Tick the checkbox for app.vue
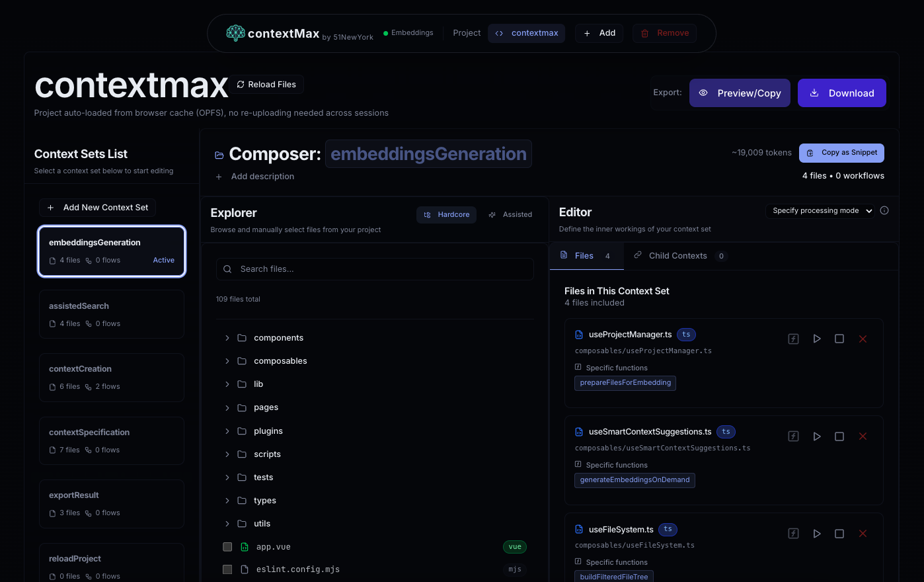The width and height of the screenshot is (924, 582). (227, 547)
